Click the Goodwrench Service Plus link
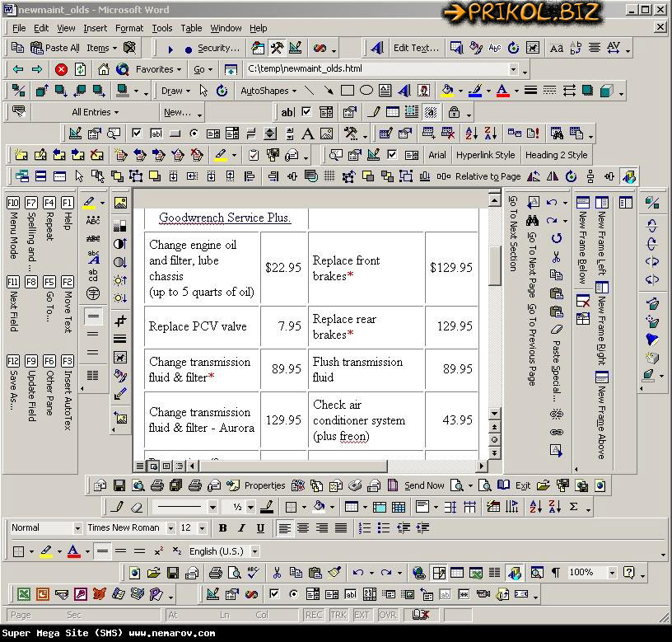Viewport: 672px width, 642px height. [x=224, y=218]
